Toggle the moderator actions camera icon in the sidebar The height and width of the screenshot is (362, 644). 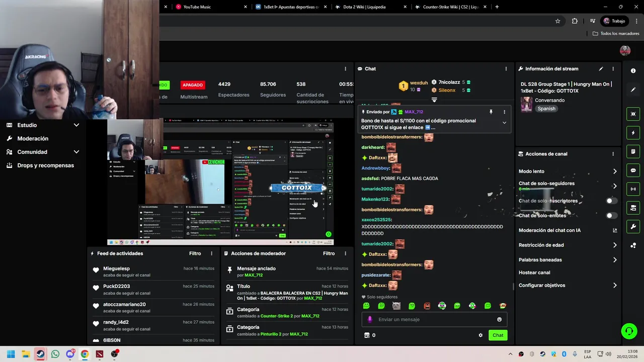click(x=633, y=208)
